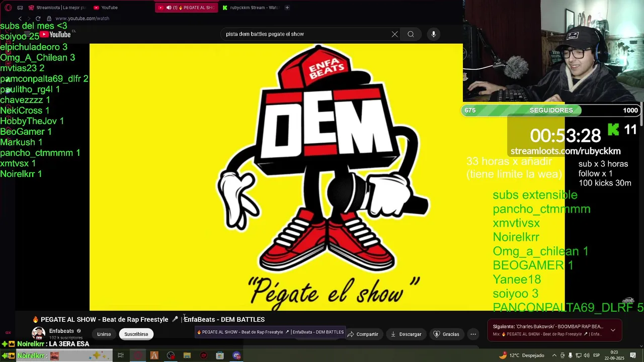644x362 pixels.
Task: Click the site security padlock icon
Action: tap(49, 19)
